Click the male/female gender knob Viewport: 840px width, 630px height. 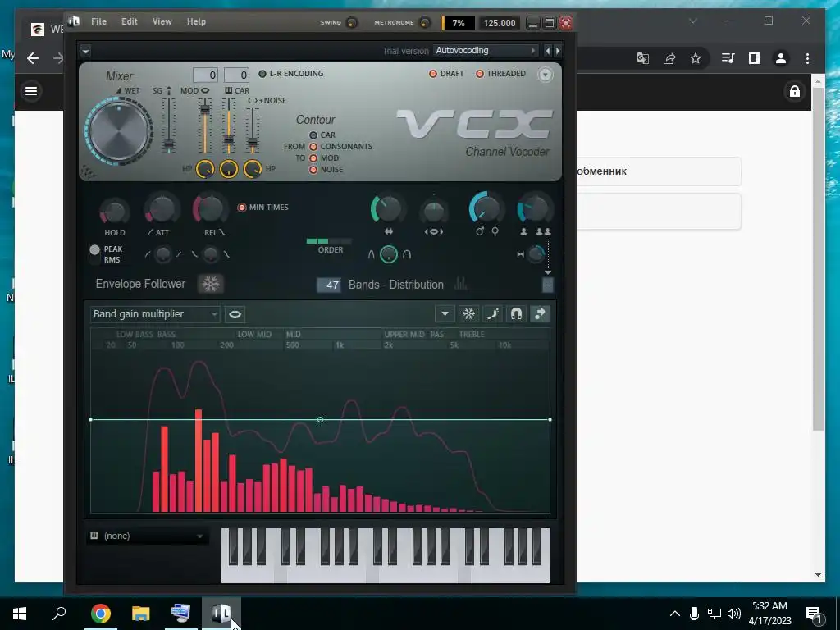click(x=486, y=209)
